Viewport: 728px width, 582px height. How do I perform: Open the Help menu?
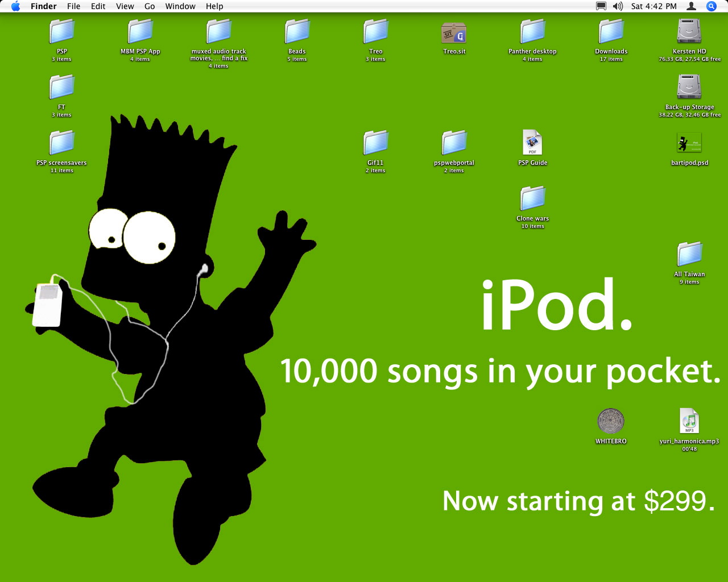coord(214,6)
